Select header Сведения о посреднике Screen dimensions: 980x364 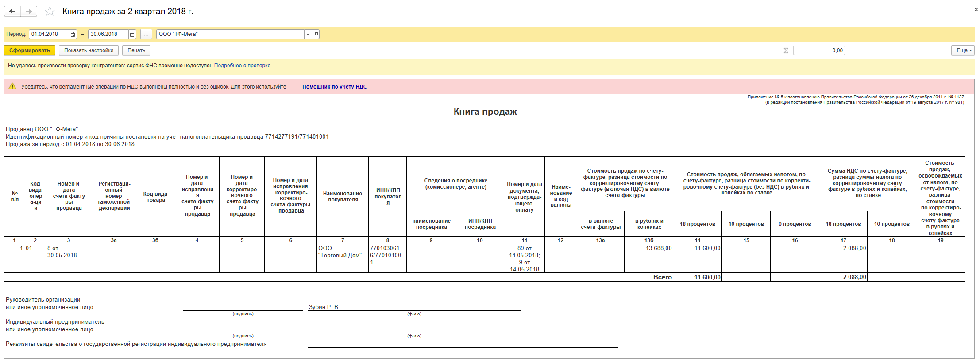tap(455, 184)
